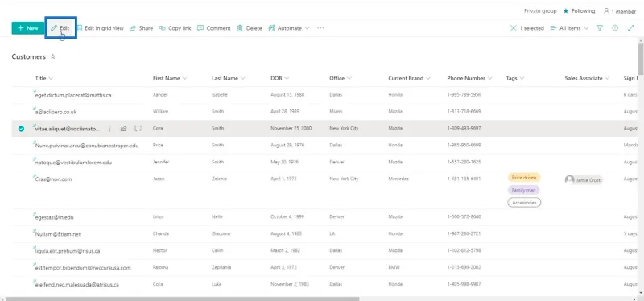The width and height of the screenshot is (644, 301).
Task: Open the Automate dropdown menu
Action: pyautogui.click(x=289, y=28)
